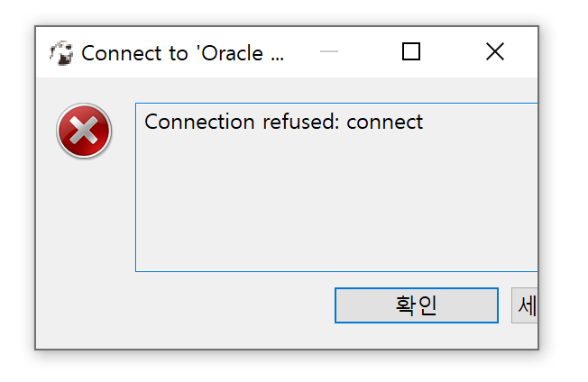Minimize the connection error dialog
Viewport: 588px width, 382px height.
tap(329, 51)
